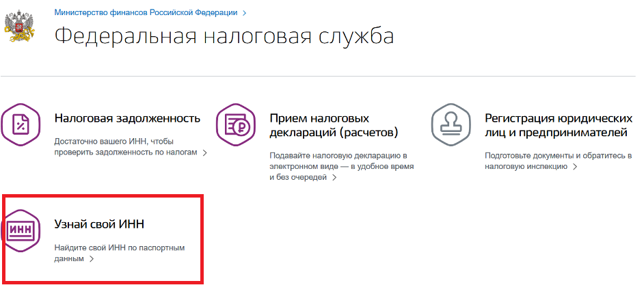This screenshot has height=296, width=644.
Task: Open the Налоговая задолженность percent document icon
Action: [21, 125]
